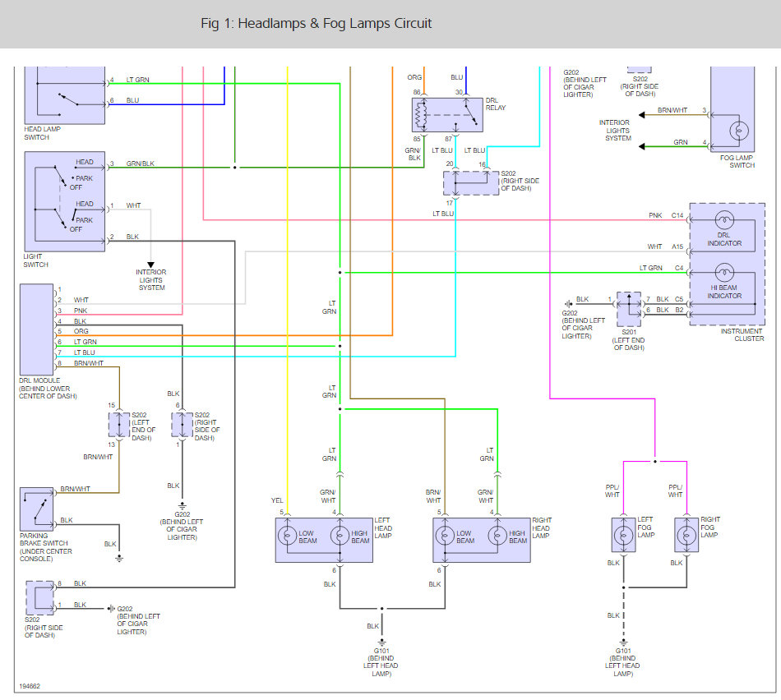Click the DRL relay symbol
This screenshot has width=781, height=700.
pos(447,115)
